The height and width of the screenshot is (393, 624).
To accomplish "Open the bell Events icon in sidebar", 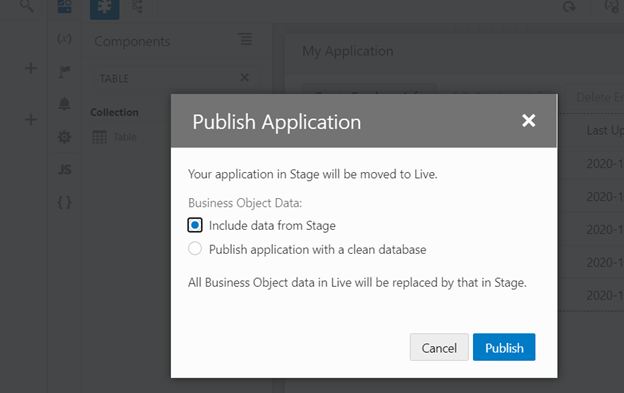I will (64, 104).
